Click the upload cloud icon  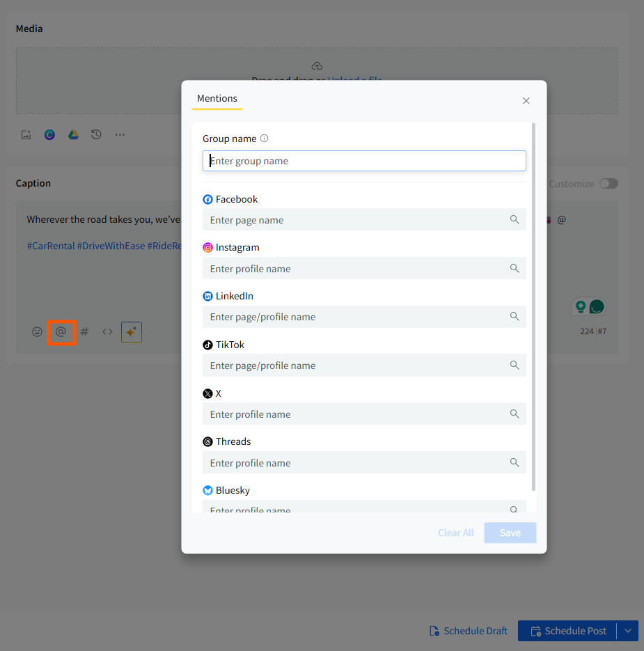[317, 65]
